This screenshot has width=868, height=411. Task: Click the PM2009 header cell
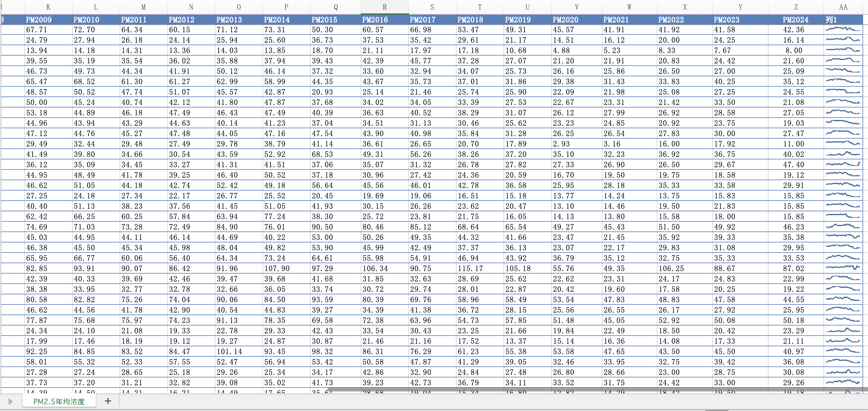coord(39,20)
